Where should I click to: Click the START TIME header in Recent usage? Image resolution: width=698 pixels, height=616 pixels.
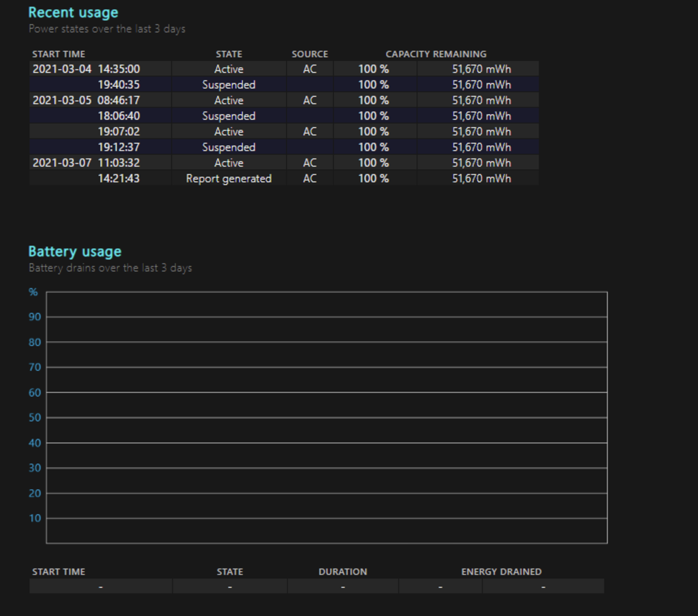[x=58, y=54]
